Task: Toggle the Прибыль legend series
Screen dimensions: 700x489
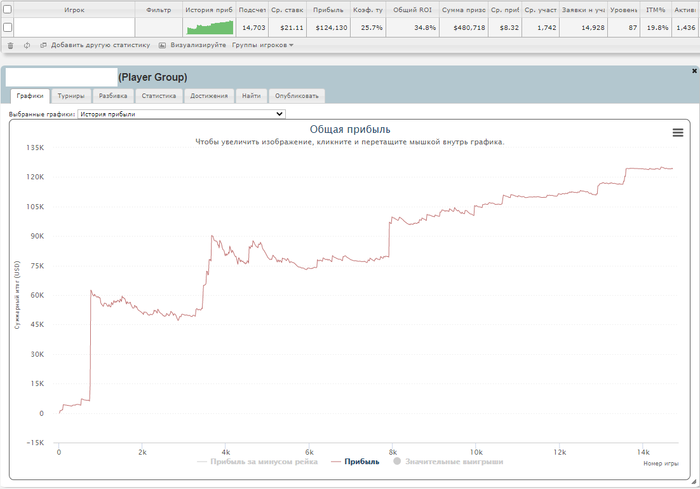Action: 355,462
